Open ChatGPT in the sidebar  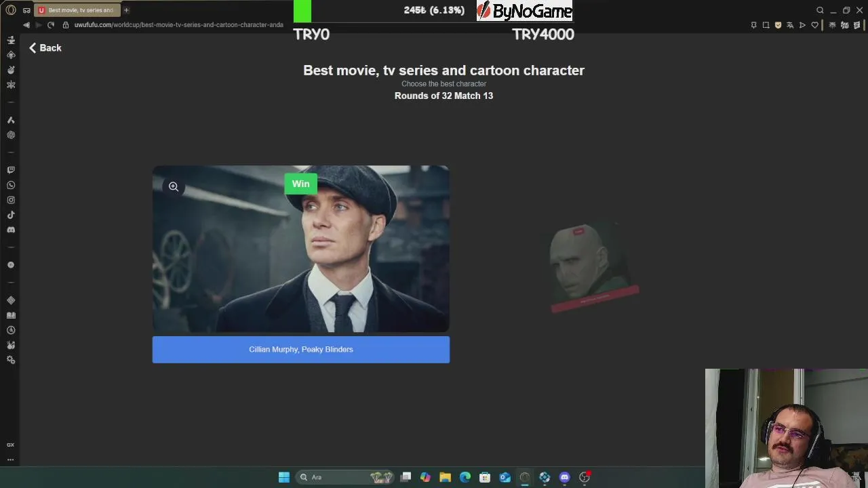[11, 135]
